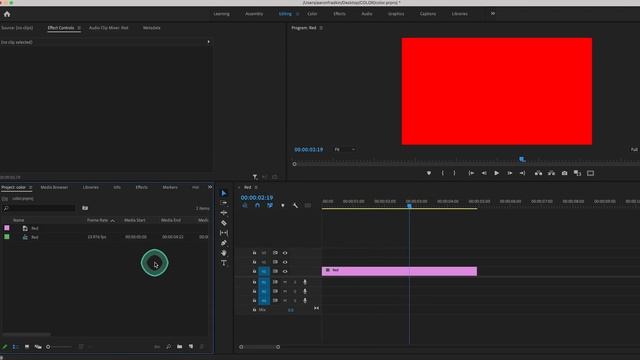
Task: Go to the Home screen icon
Action: pyautogui.click(x=7, y=14)
